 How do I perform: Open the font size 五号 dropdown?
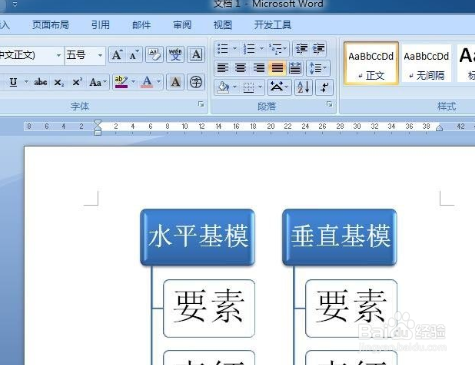[x=100, y=55]
